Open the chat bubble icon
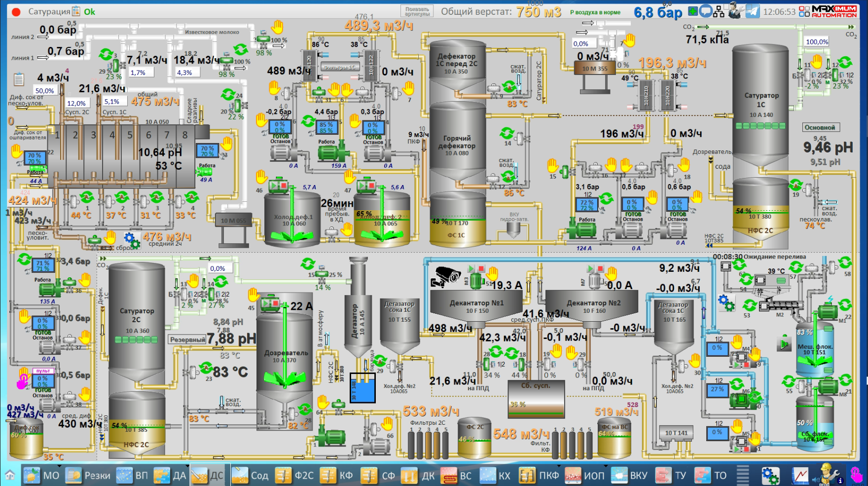868x486 pixels. 706,11
